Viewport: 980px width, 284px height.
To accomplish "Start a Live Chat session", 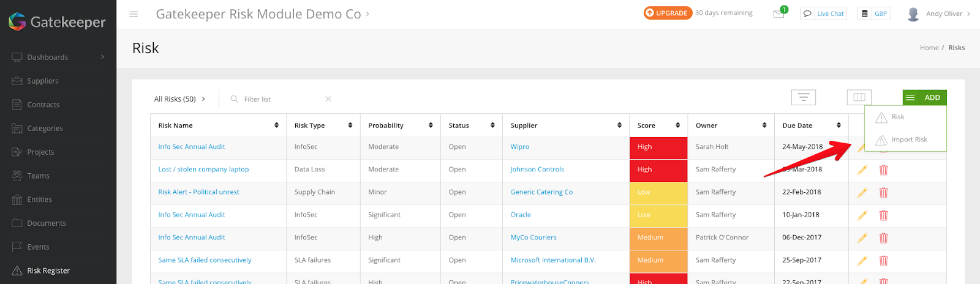I will click(x=823, y=13).
